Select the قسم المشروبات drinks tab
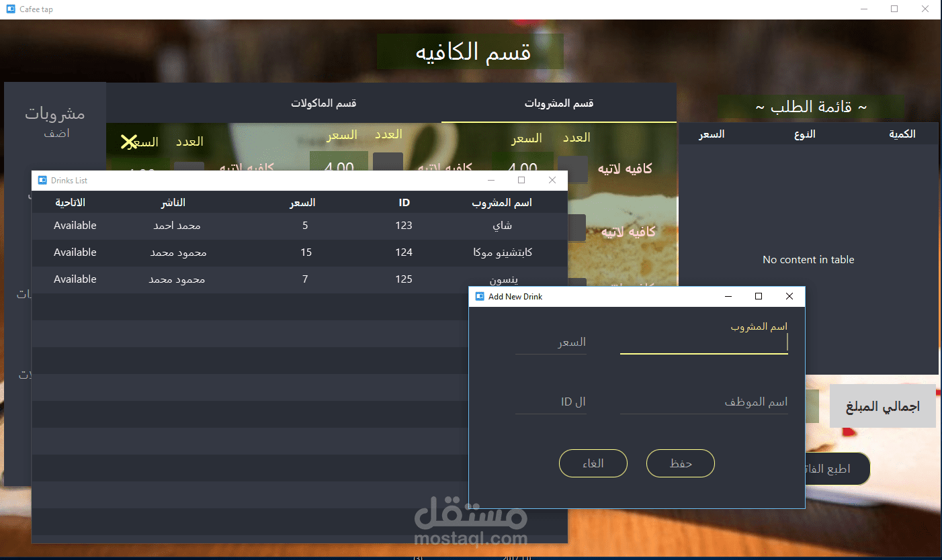 pos(558,103)
